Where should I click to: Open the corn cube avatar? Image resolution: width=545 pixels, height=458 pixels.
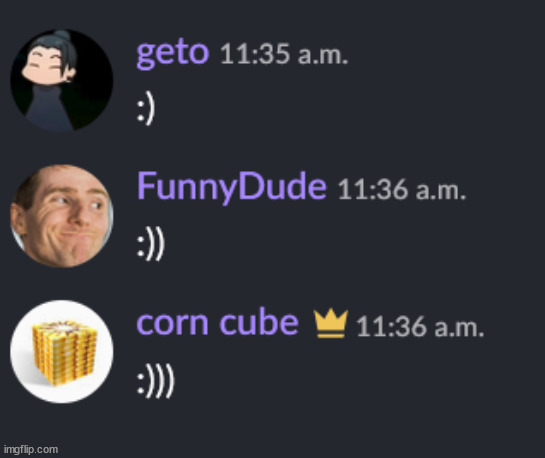click(62, 351)
